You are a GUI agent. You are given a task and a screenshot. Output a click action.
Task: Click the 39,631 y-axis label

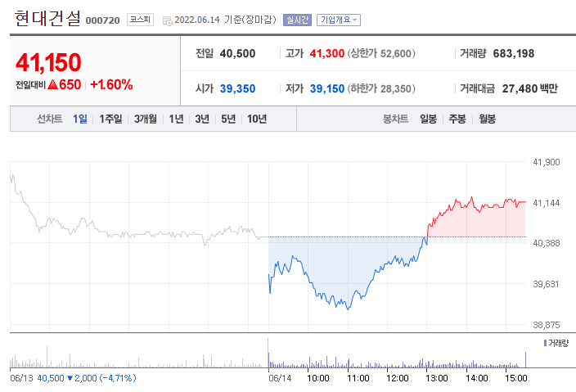click(x=547, y=284)
